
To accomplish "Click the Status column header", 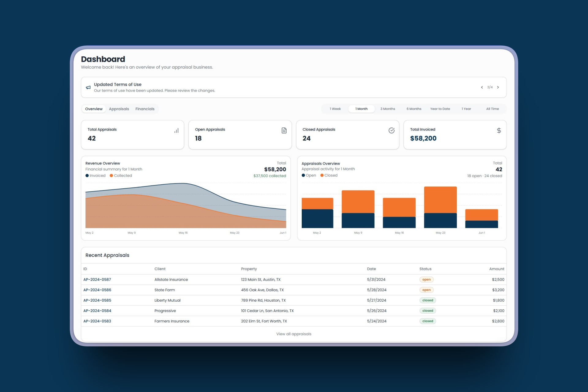I will point(425,269).
